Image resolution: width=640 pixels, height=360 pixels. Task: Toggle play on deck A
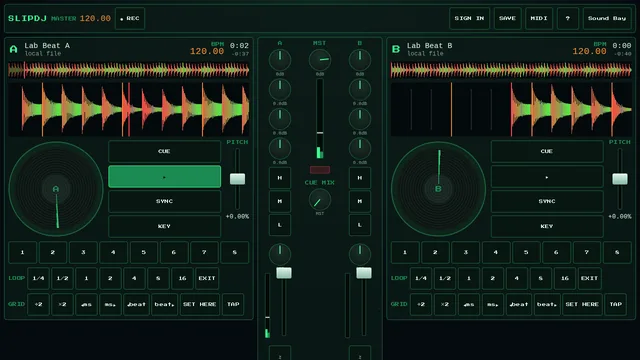pos(164,177)
